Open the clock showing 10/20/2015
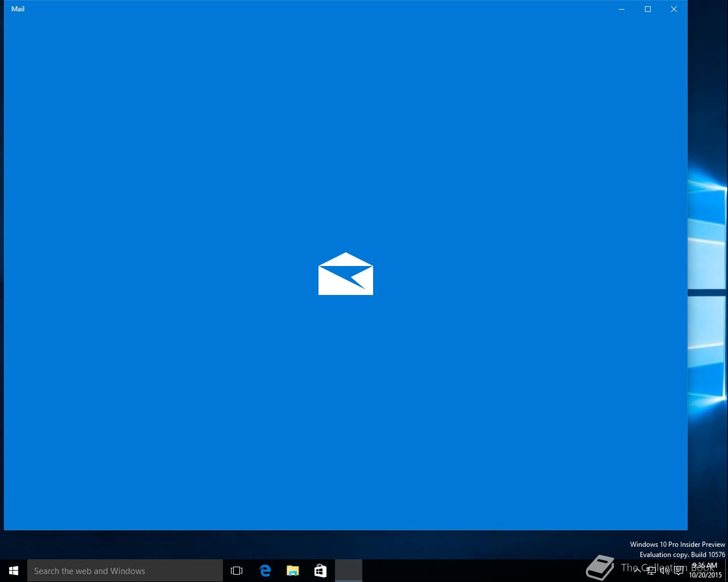The width and height of the screenshot is (728, 582). click(705, 571)
